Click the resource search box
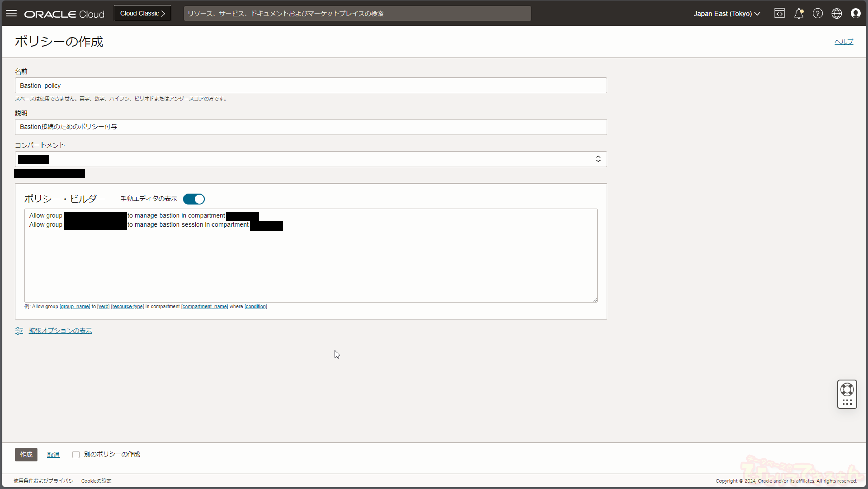The image size is (868, 489). [357, 13]
